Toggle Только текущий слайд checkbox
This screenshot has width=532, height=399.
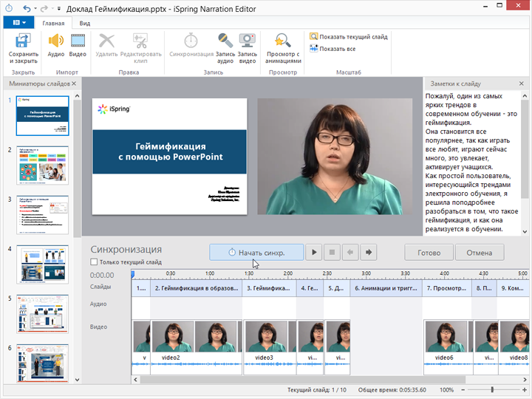pyautogui.click(x=94, y=262)
